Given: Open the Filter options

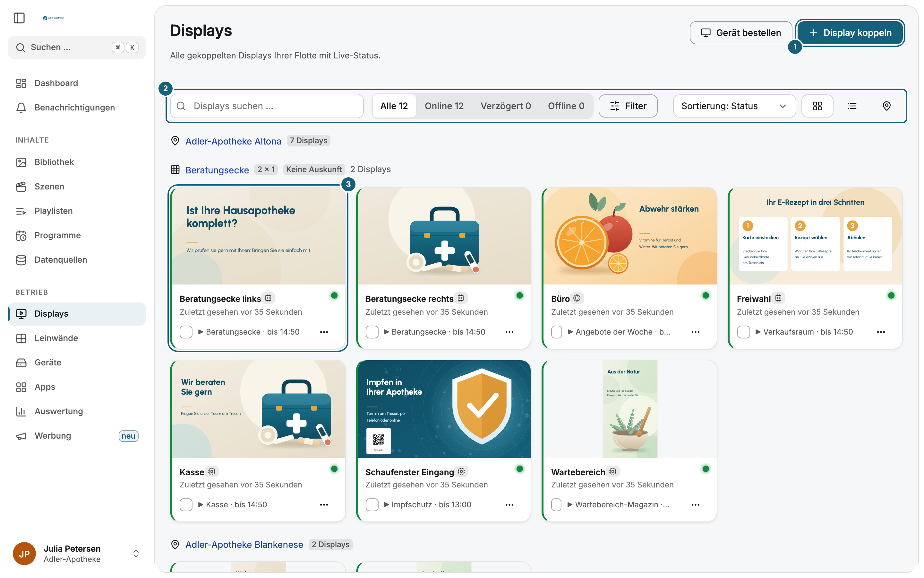Looking at the screenshot, I should tap(628, 106).
